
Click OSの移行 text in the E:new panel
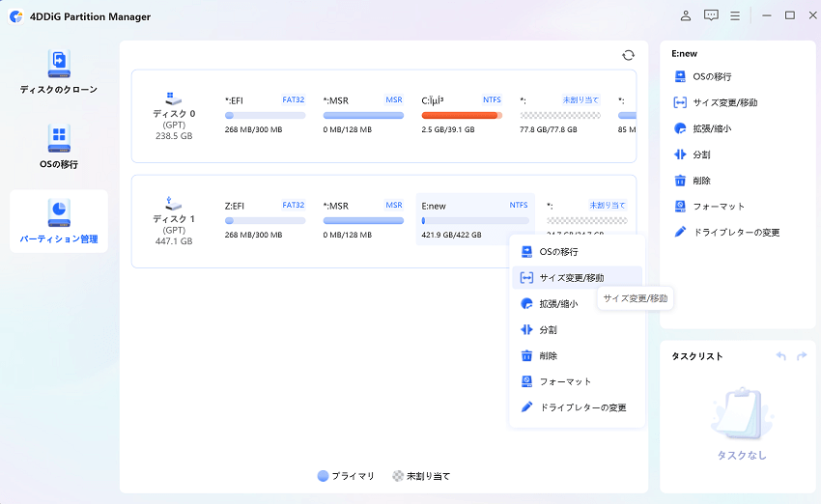(712, 76)
